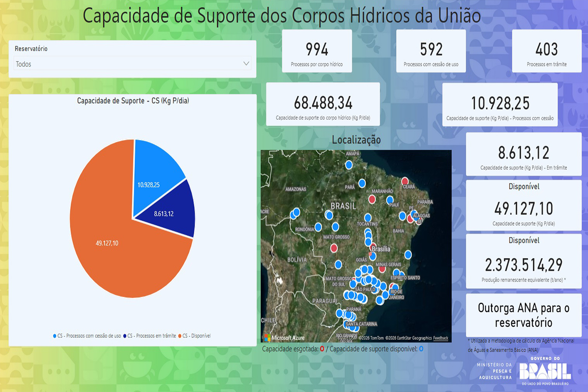Click the ANA methodology footnote text
The height and width of the screenshot is (392, 588).
pos(522,345)
